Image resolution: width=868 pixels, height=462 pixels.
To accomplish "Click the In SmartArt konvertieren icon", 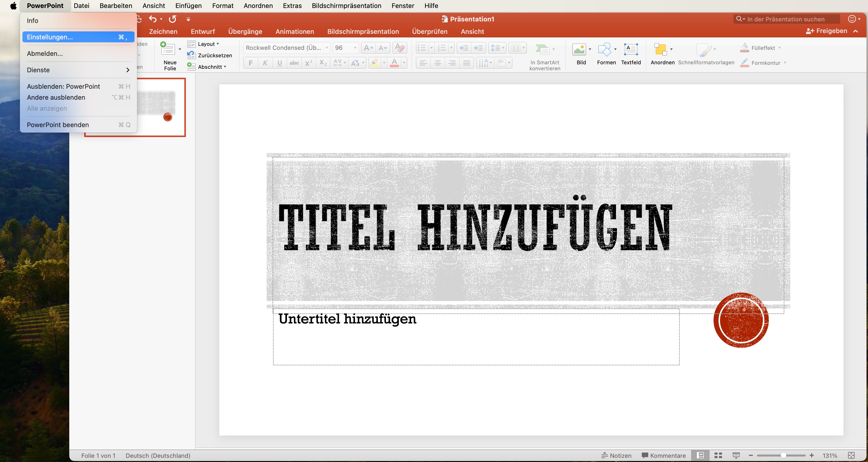I will pos(543,50).
